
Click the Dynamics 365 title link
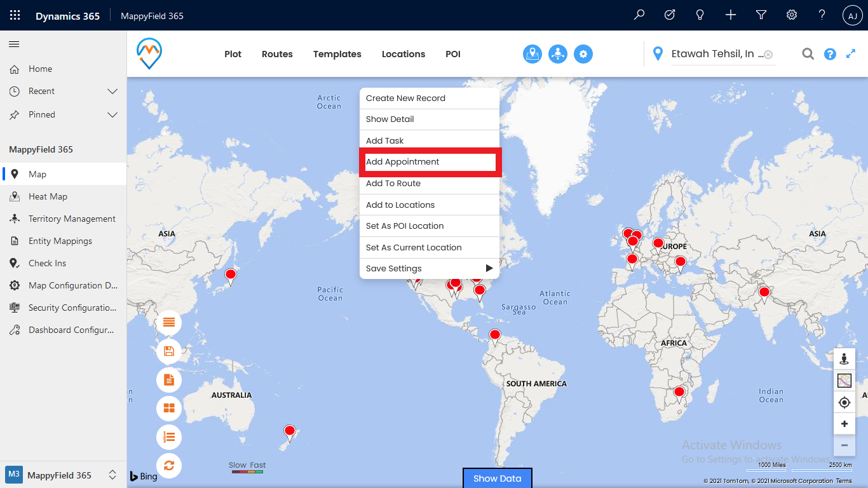[x=67, y=16]
